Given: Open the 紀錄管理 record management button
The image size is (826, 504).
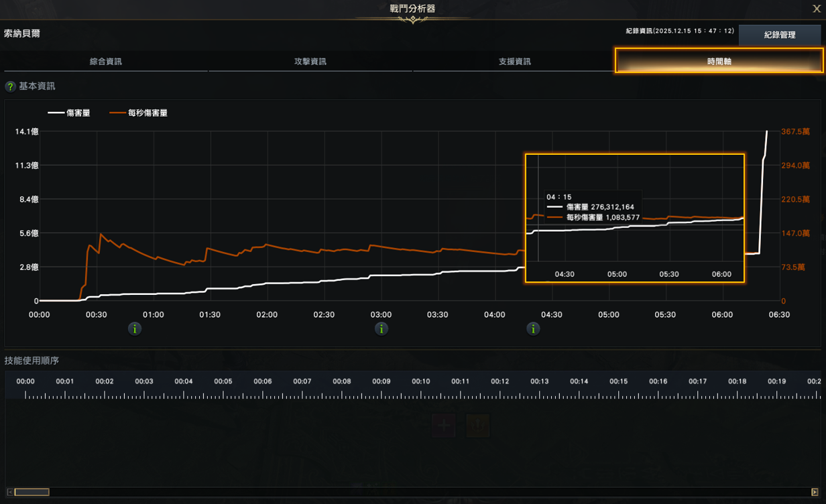Looking at the screenshot, I should tap(780, 35).
